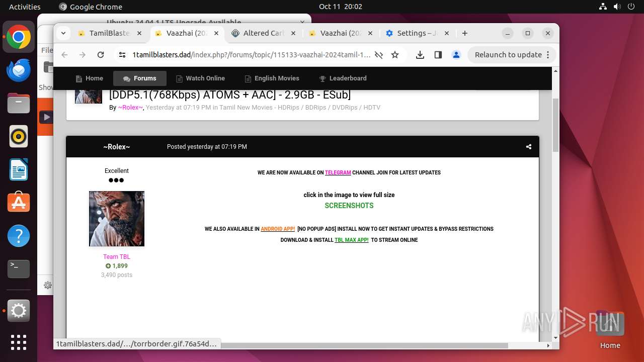The image size is (644, 362).
Task: Open the ANDROID APP! link
Action: coord(278,229)
